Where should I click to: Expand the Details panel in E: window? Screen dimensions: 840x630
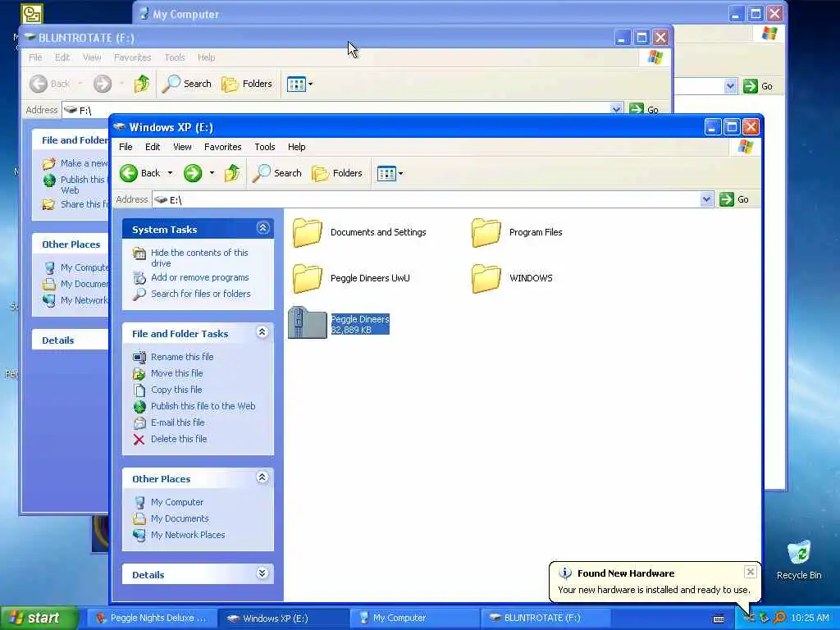click(x=262, y=573)
